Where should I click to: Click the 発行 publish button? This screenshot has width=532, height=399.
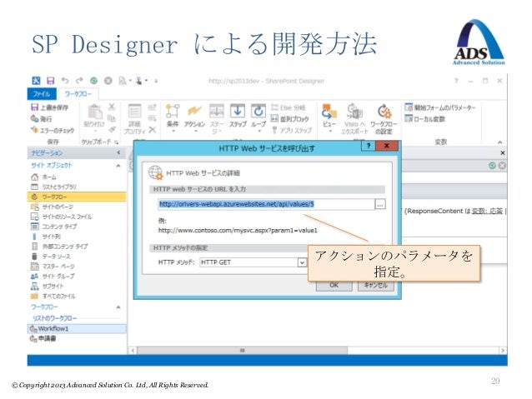pos(41,118)
